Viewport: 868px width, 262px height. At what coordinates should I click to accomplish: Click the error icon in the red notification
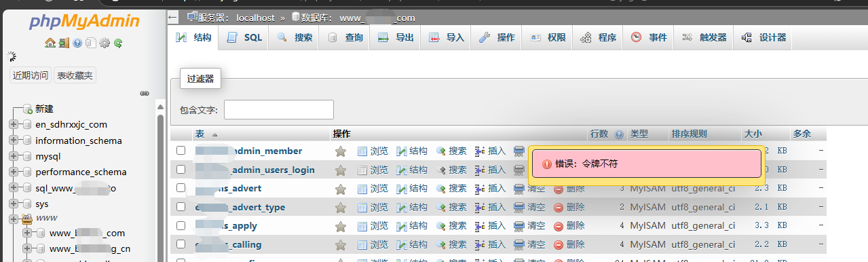tap(546, 164)
